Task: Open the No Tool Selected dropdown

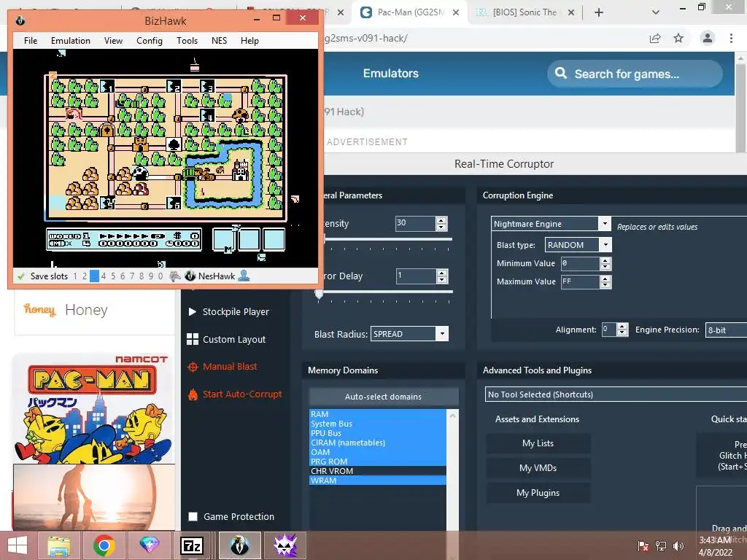Action: coord(616,394)
